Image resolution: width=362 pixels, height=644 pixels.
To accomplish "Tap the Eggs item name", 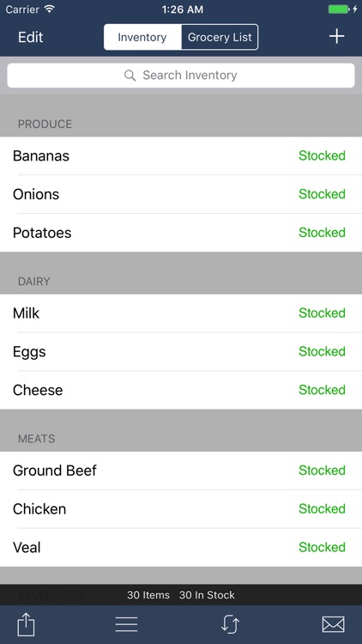I will click(29, 352).
